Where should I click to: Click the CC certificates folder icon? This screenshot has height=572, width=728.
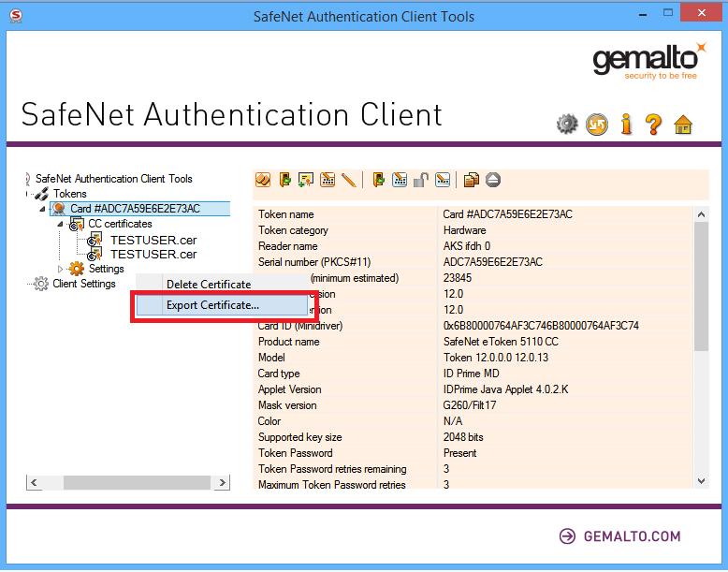[x=77, y=224]
